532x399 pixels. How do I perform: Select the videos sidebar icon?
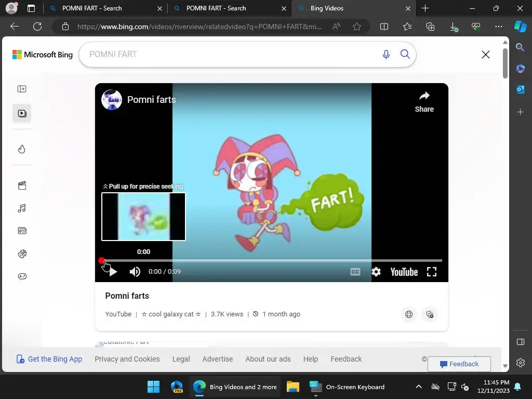[22, 113]
